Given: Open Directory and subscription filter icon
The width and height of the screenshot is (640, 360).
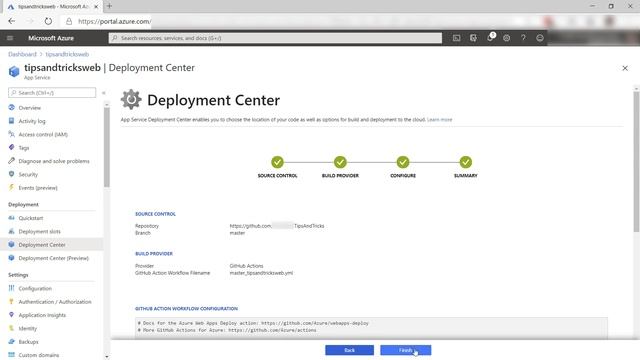Looking at the screenshot, I should pos(473,38).
